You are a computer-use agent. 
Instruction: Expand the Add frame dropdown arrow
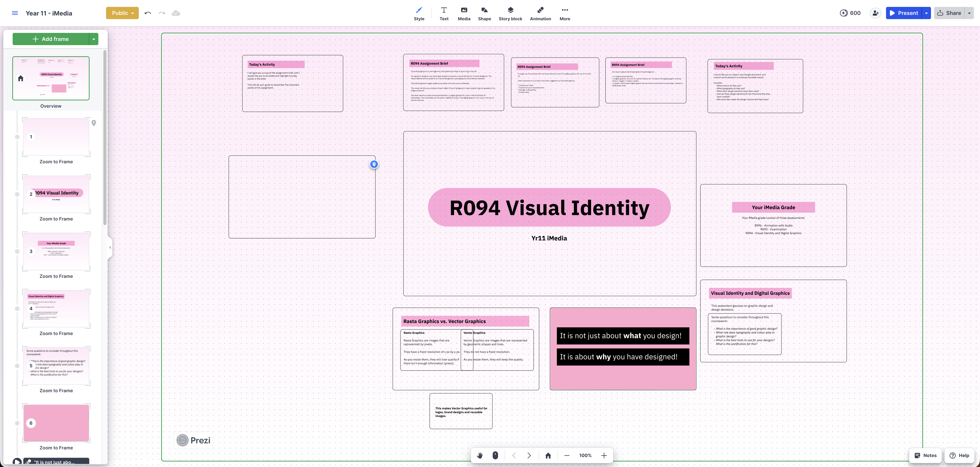(94, 39)
